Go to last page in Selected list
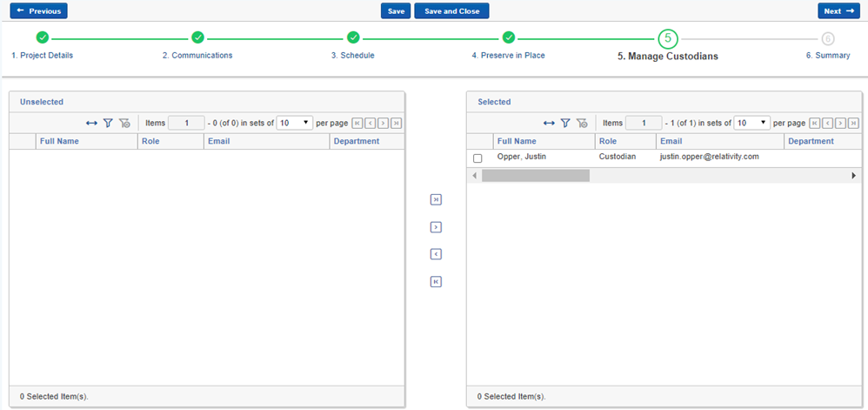The width and height of the screenshot is (868, 410). [x=854, y=124]
